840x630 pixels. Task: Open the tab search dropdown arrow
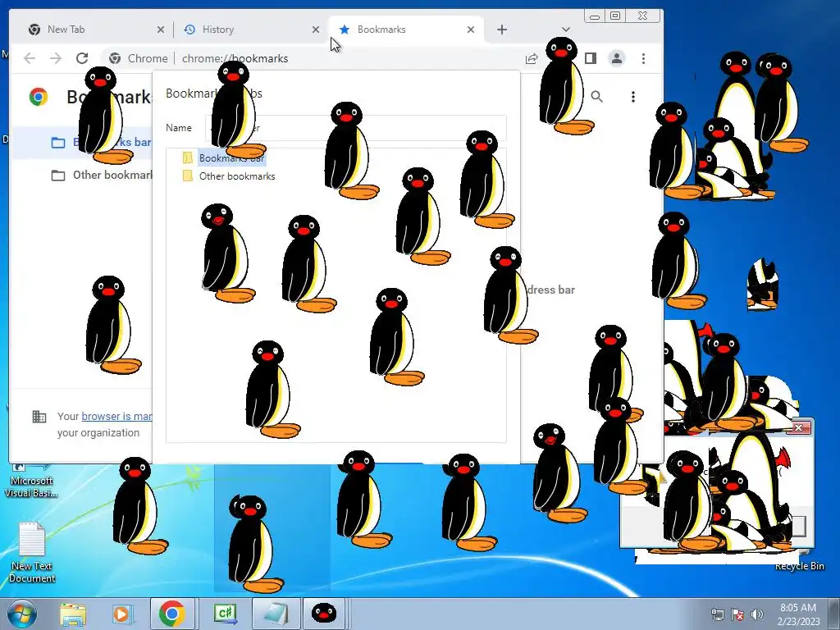[566, 30]
